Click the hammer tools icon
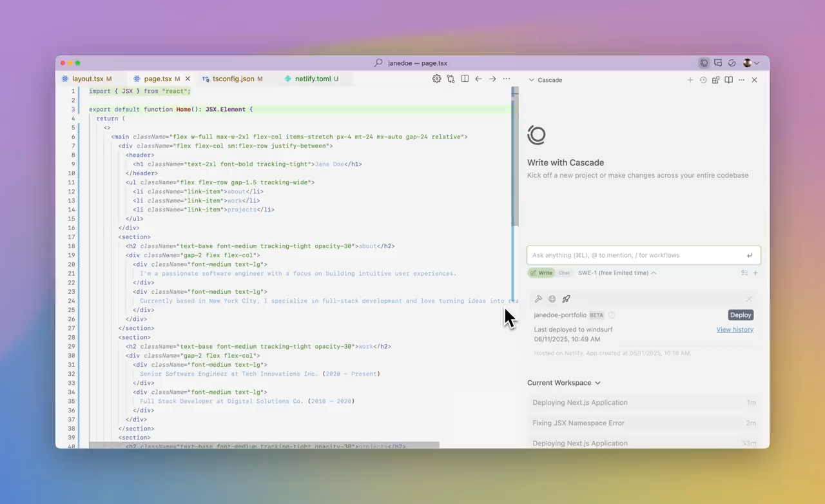The image size is (825, 504). [x=538, y=299]
